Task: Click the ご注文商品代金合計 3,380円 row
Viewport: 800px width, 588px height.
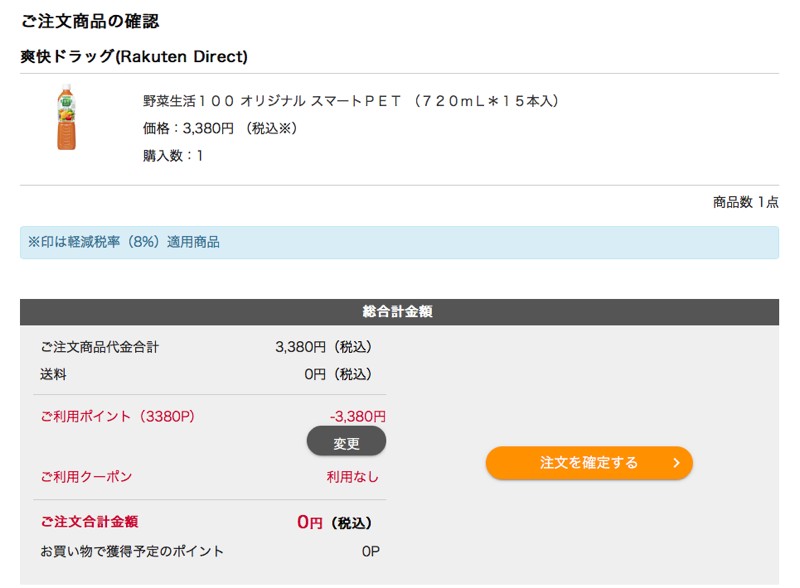Action: pos(206,347)
